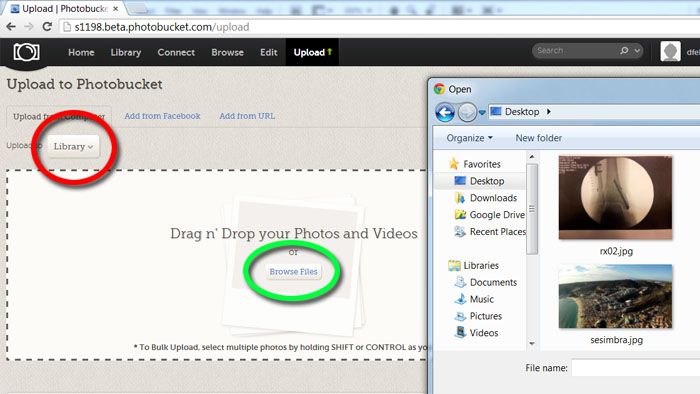This screenshot has height=394, width=700.
Task: Open recent locations dropdown in Open dialog
Action: coord(482,113)
